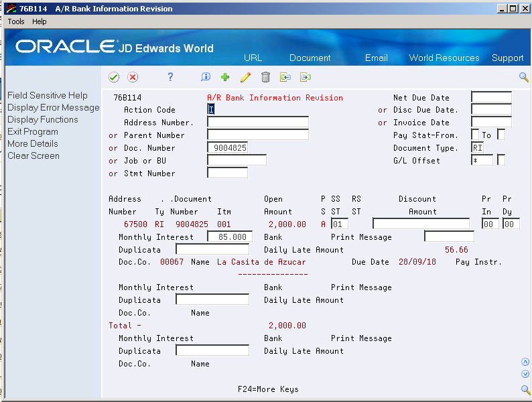This screenshot has width=532, height=402.
Task: Click the Disc Due Date field
Action: 491,109
